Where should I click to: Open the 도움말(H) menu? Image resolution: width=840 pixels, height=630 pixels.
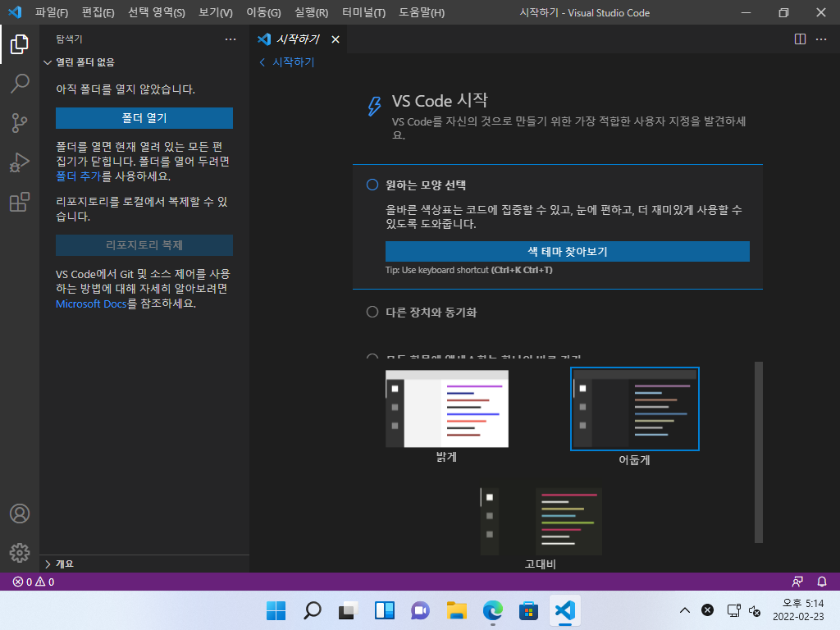click(422, 12)
